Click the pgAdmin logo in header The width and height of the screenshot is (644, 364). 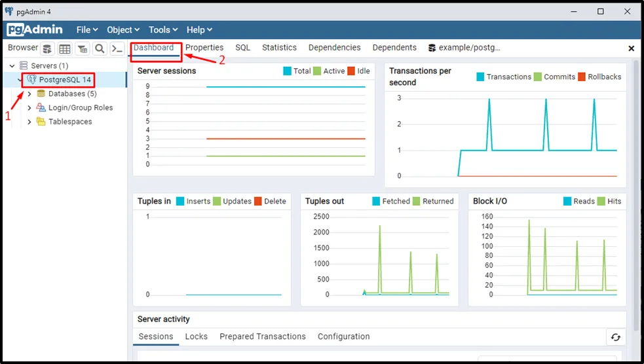point(35,29)
